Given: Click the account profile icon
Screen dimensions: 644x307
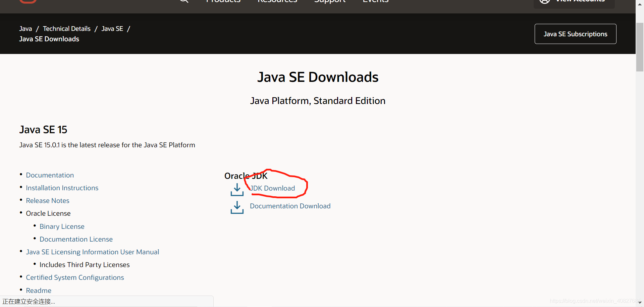Looking at the screenshot, I should 545,1.
